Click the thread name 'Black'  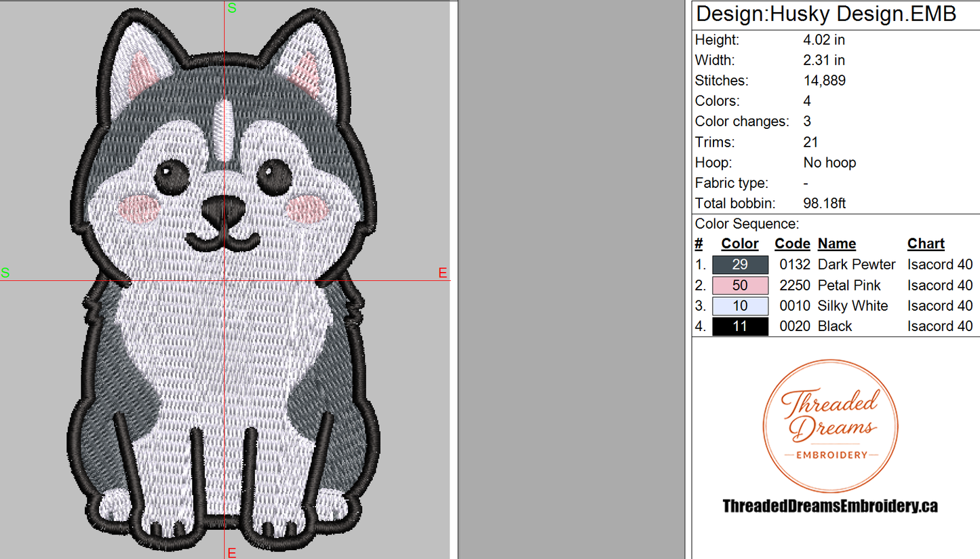(x=835, y=326)
